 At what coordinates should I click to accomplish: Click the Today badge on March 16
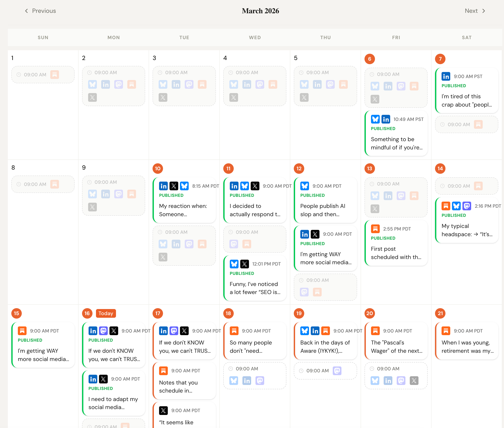point(106,313)
